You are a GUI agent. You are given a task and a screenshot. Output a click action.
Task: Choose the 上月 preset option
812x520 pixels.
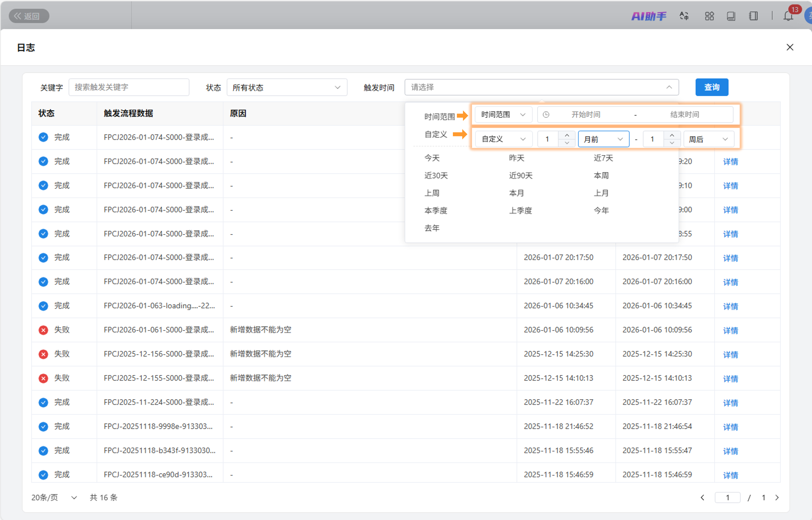(x=601, y=193)
